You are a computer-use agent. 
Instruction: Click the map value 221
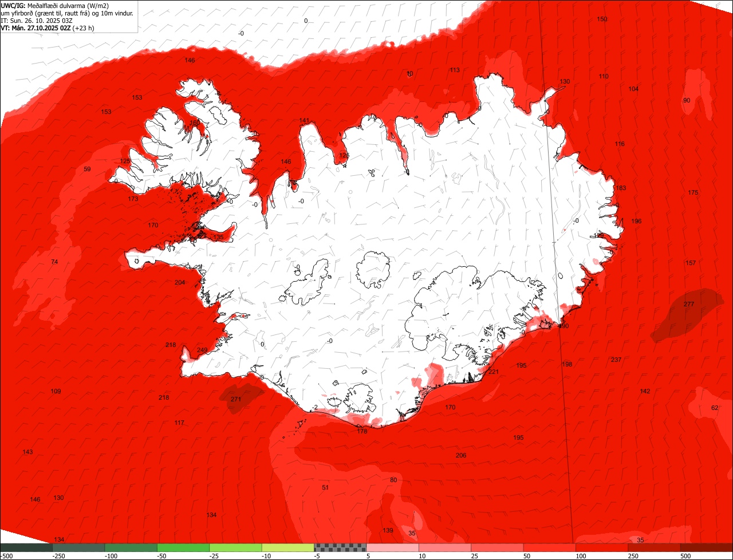(x=494, y=372)
